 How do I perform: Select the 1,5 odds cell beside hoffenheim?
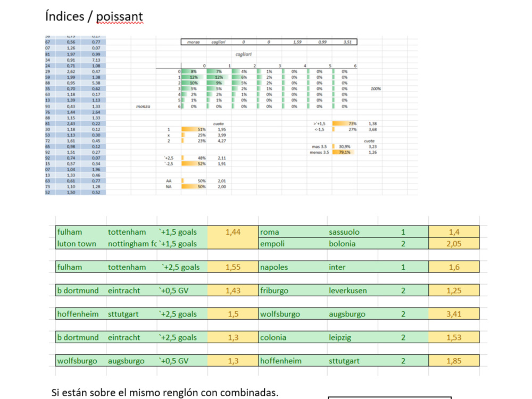click(233, 314)
